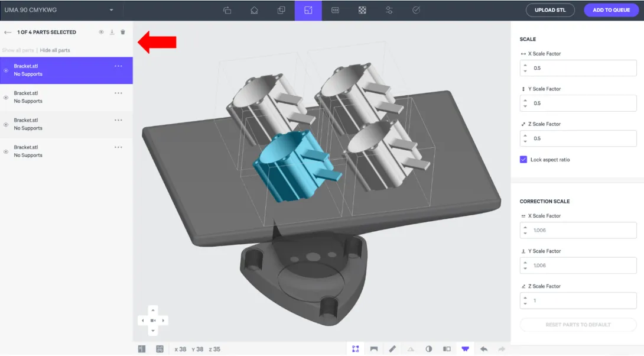Toggle the purple platform display icon
The width and height of the screenshot is (644, 356).
click(x=466, y=349)
